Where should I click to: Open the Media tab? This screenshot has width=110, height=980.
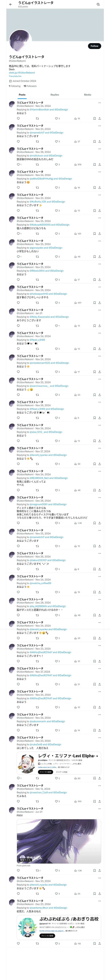pos(88,95)
